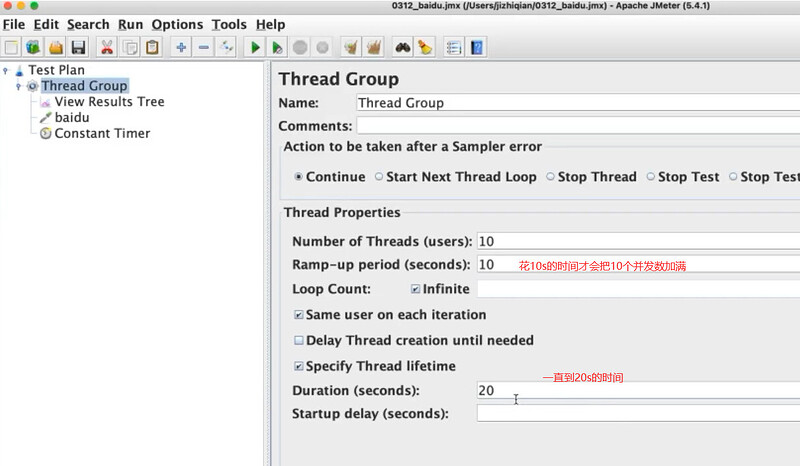Collapse the Test Plan tree node
Image resolution: width=800 pixels, height=466 pixels.
click(x=6, y=70)
